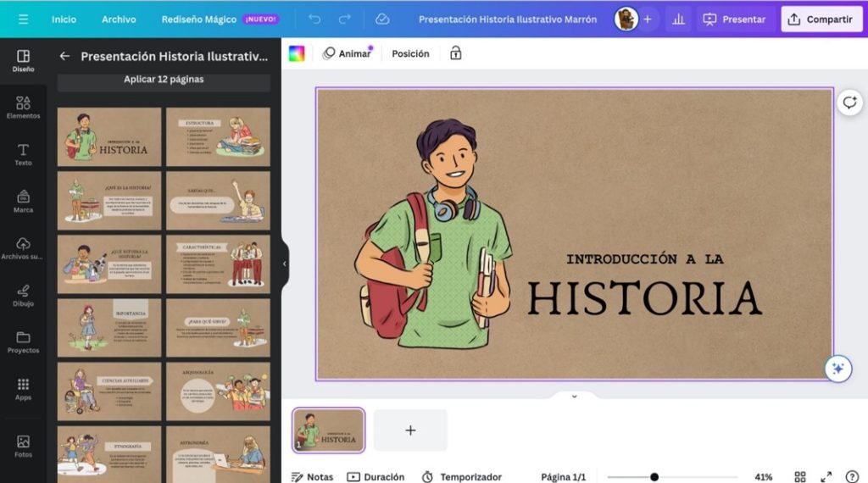This screenshot has height=483, width=868.
Task: Open the Rediseño Mágico menu
Action: (198, 19)
